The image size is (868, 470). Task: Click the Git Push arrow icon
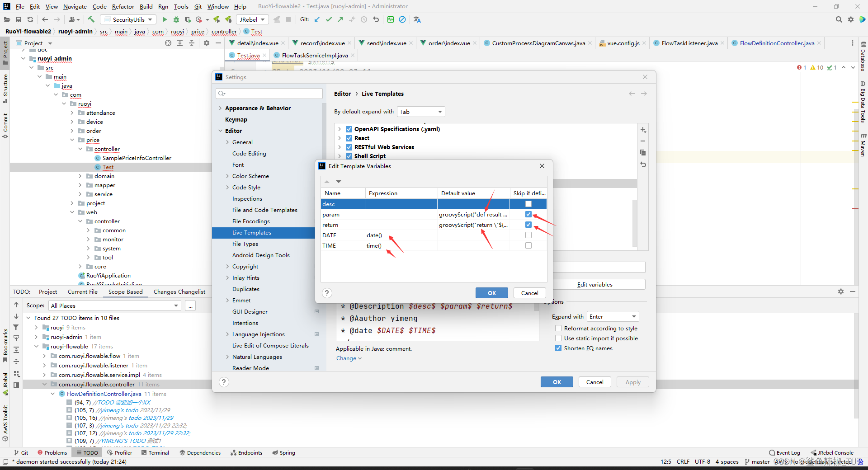coord(340,19)
